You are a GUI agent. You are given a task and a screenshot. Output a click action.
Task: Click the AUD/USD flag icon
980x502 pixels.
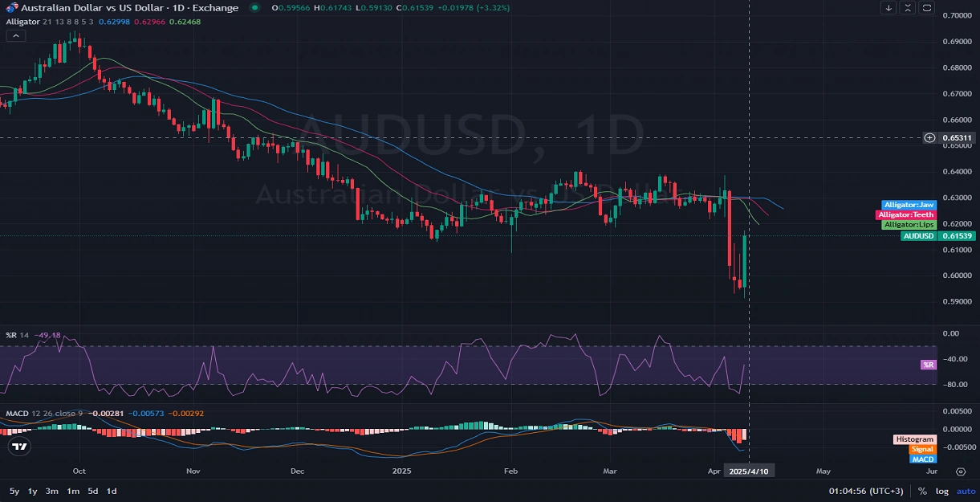[12, 8]
